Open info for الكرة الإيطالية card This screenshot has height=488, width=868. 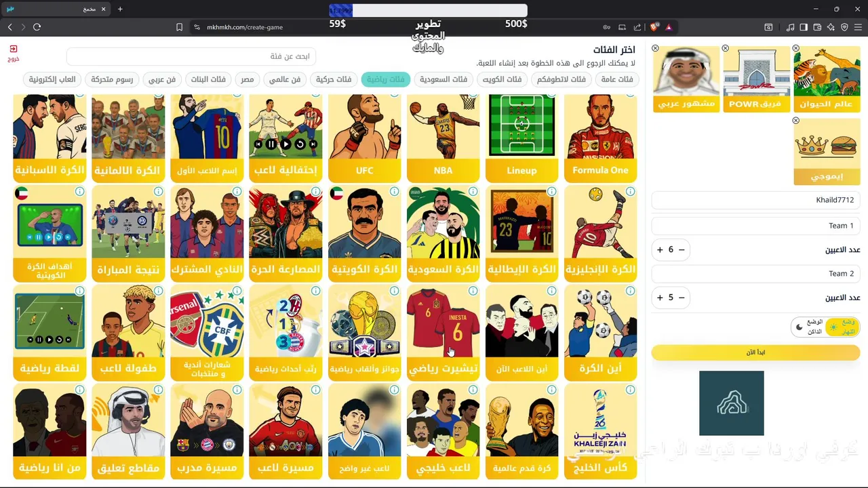point(552,192)
